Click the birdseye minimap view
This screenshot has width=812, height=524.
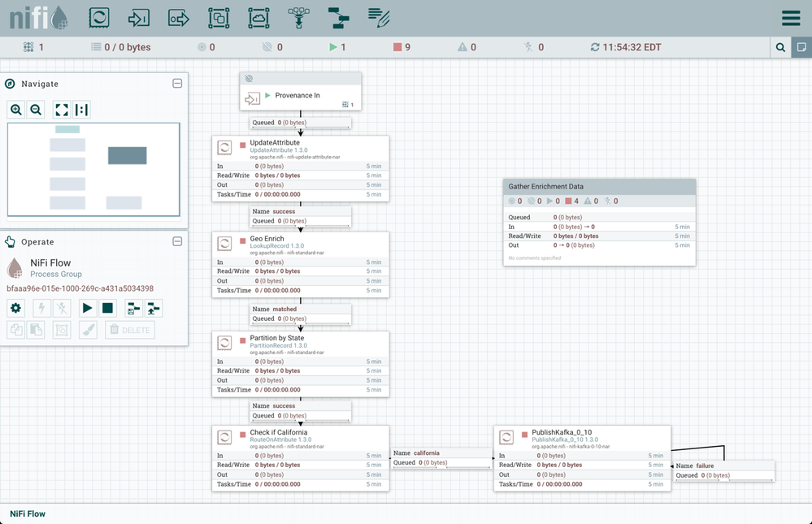pyautogui.click(x=93, y=170)
